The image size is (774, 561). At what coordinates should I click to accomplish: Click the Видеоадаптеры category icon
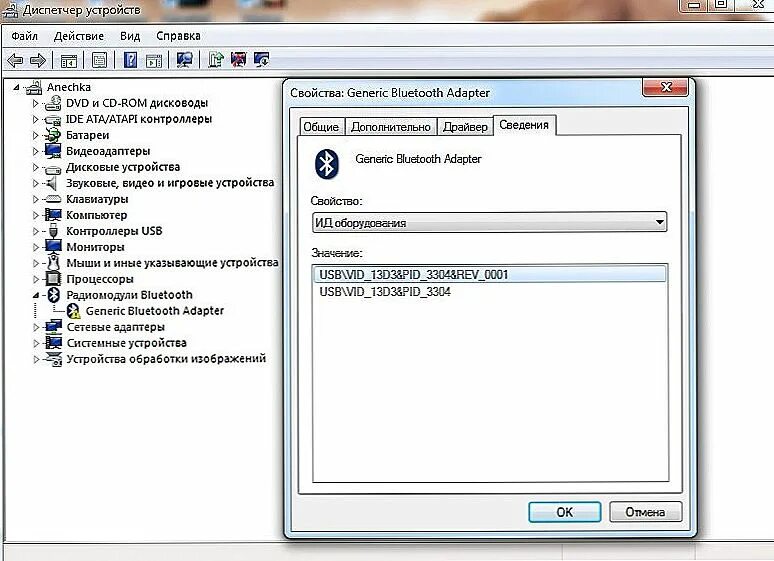tap(52, 151)
